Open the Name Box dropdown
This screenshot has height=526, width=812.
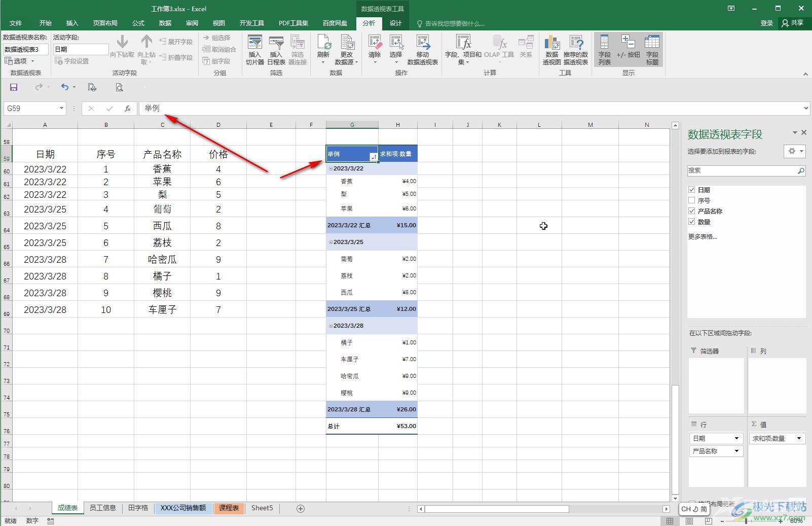pyautogui.click(x=61, y=109)
